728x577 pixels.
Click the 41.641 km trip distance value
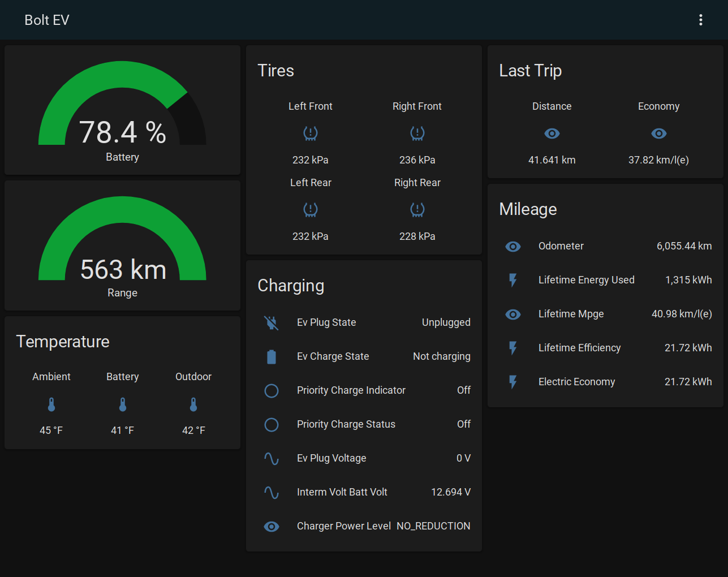coord(552,160)
